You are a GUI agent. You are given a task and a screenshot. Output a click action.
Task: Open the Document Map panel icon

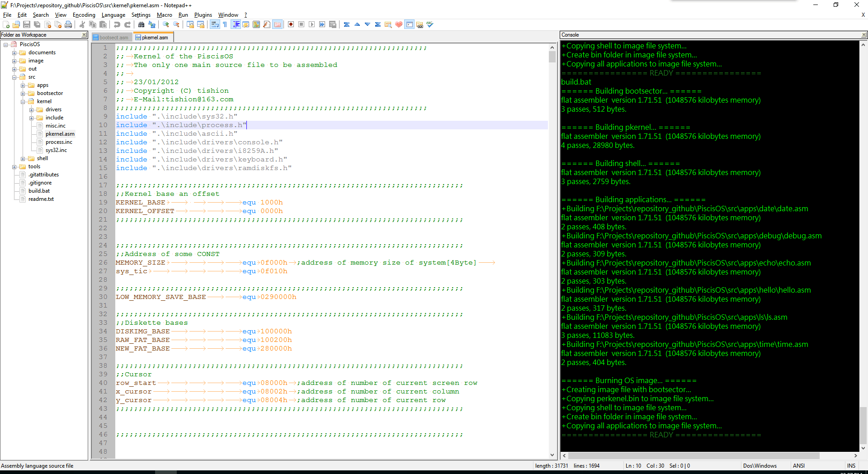pyautogui.click(x=256, y=24)
